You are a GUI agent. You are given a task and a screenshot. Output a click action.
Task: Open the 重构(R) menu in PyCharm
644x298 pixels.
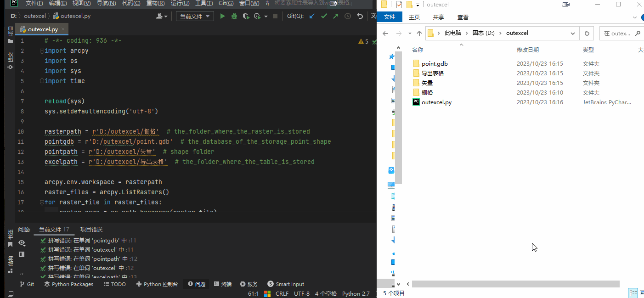[x=155, y=3]
